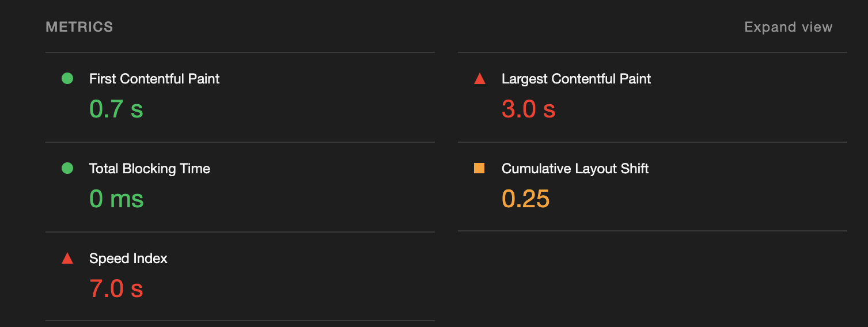Click the green circle beside Total Blocking Time

coord(67,168)
